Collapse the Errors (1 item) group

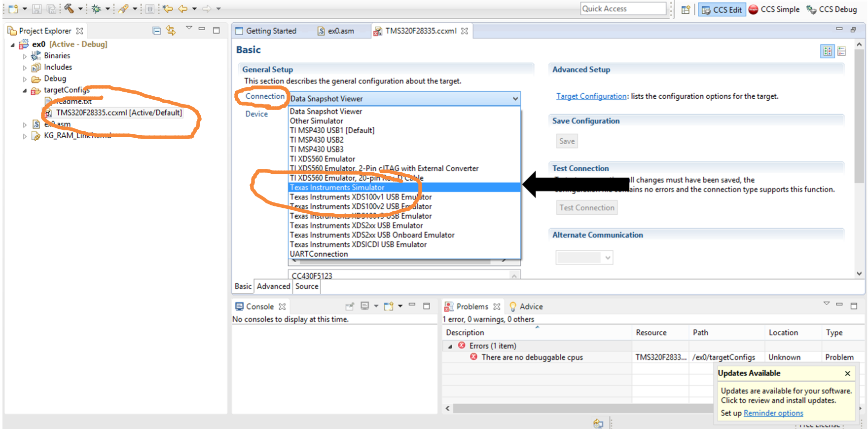(450, 346)
